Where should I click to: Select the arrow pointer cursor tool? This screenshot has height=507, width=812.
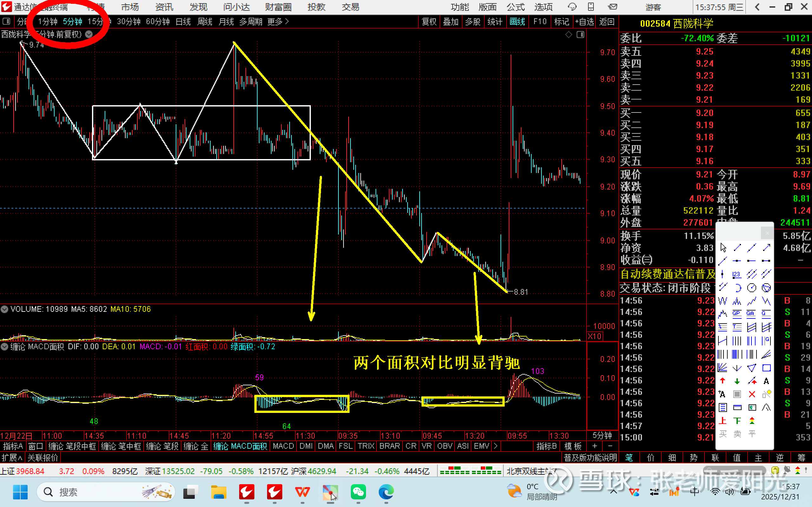coord(723,248)
